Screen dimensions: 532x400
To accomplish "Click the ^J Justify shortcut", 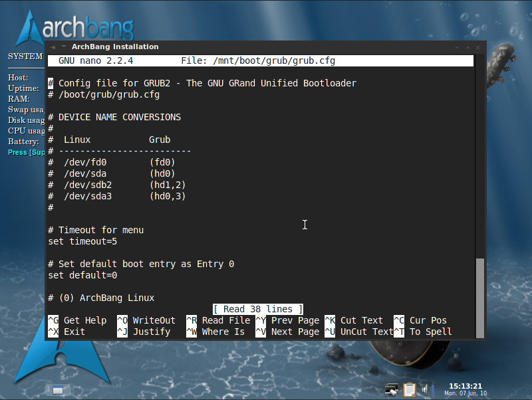I will tap(144, 332).
